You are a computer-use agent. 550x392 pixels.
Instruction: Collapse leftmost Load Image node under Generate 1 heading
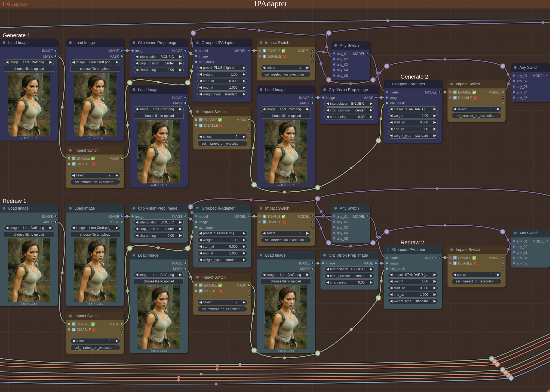coord(4,43)
